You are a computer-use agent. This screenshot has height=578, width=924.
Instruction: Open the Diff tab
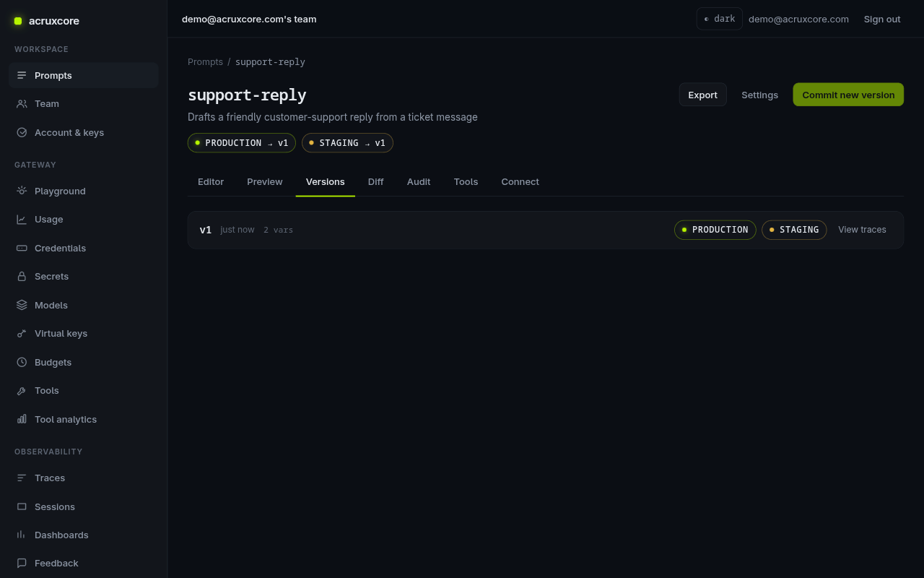[375, 181]
